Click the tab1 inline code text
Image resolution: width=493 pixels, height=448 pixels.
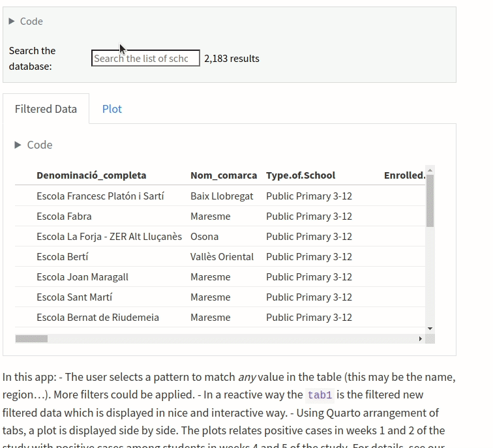[320, 395]
